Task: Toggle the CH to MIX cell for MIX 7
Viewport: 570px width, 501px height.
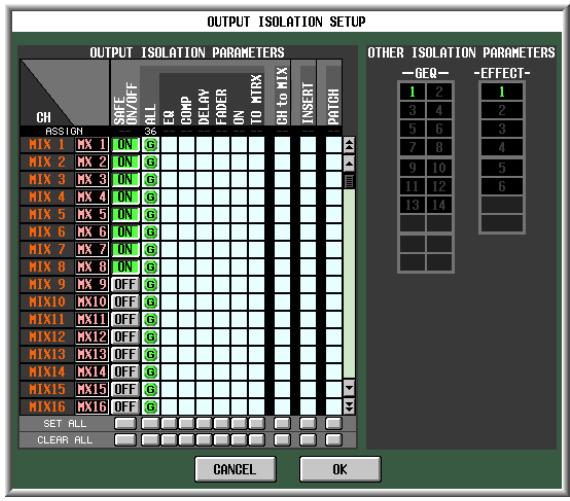Action: [282, 249]
